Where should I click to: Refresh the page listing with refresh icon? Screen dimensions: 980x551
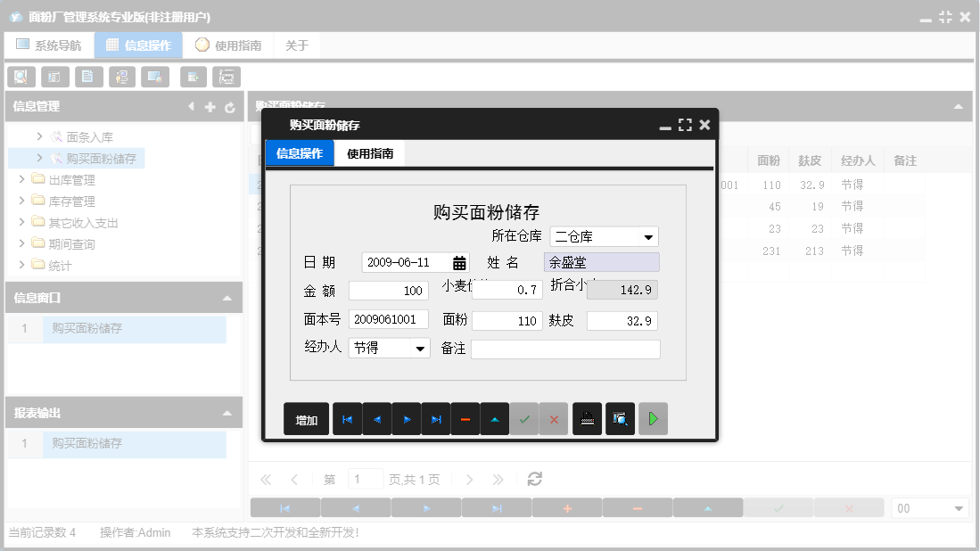pyautogui.click(x=533, y=479)
